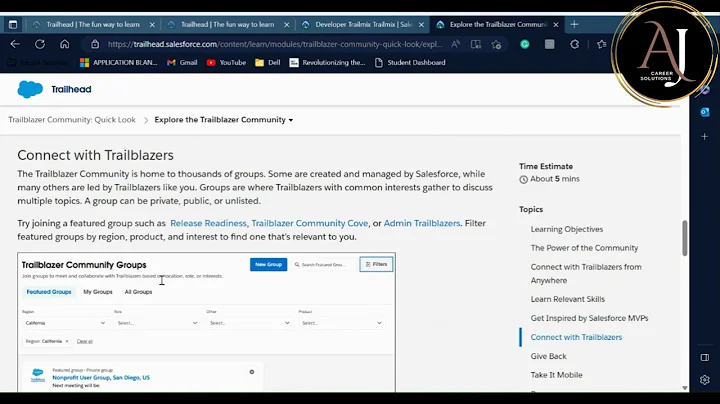Open the YouTube bookmark
The image size is (720, 404).
(226, 62)
